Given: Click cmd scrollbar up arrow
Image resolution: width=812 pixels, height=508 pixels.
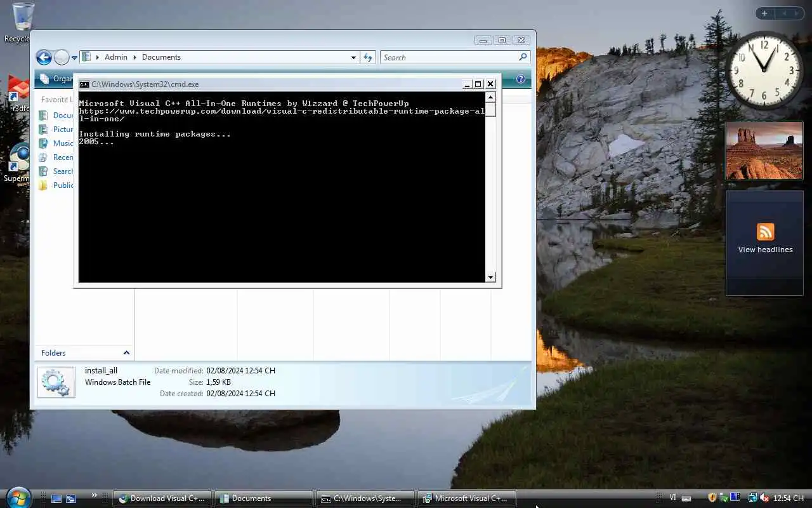Looking at the screenshot, I should (490, 97).
